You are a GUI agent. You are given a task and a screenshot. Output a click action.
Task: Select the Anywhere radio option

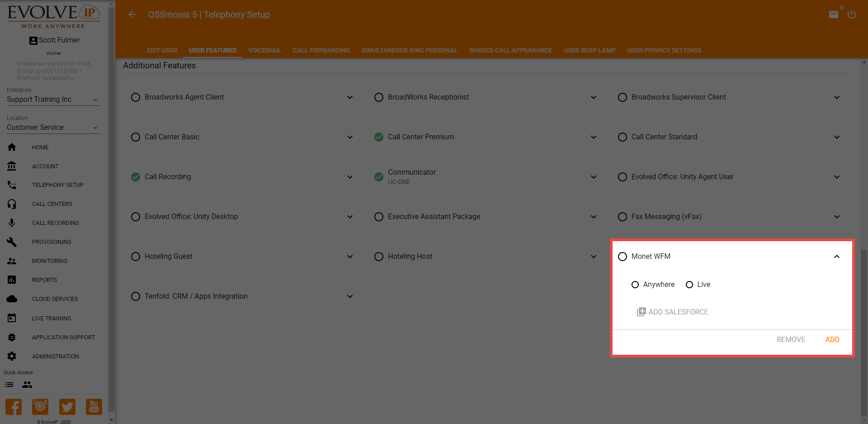click(x=635, y=285)
